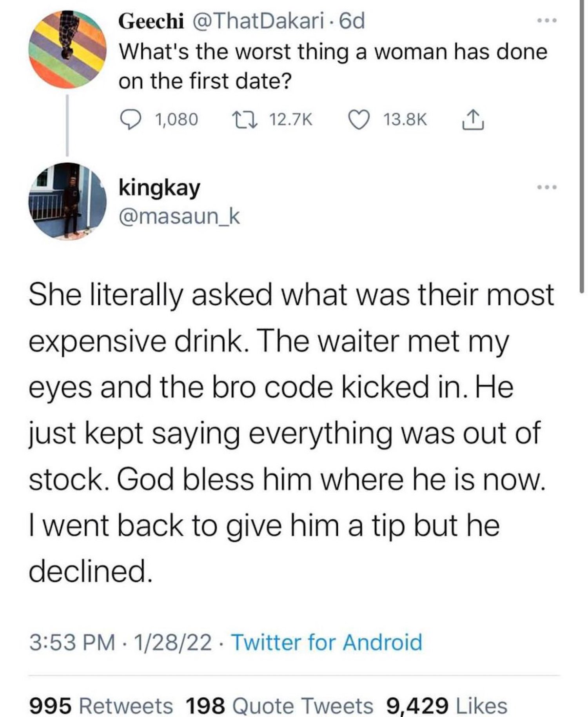Like Geechi's tweet with heart icon
Viewport: 588px width, 717px height.
click(x=357, y=120)
